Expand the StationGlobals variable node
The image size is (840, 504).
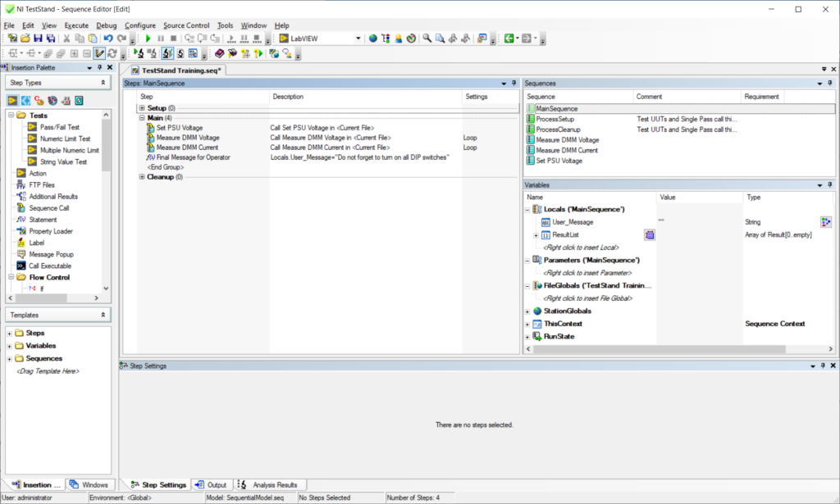click(x=527, y=311)
